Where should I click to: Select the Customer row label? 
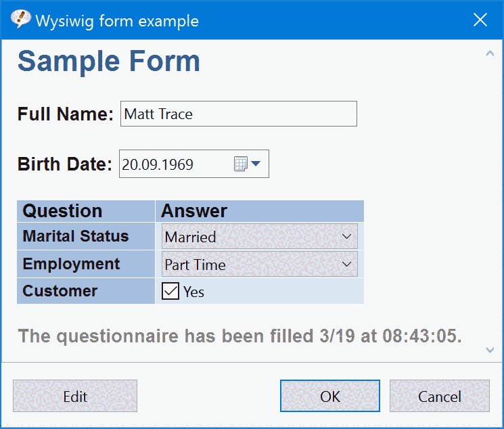[x=60, y=291]
